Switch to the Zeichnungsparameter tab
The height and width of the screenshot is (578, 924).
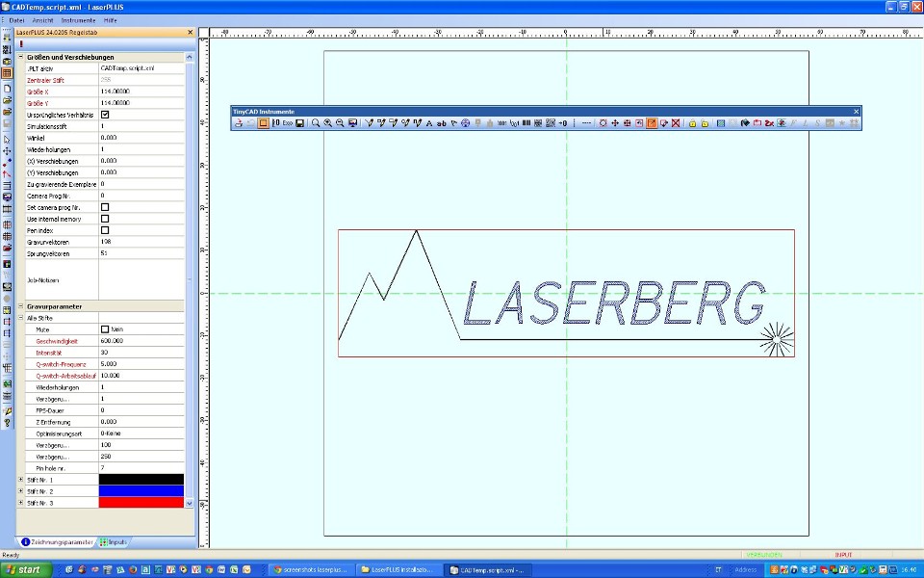(57, 542)
